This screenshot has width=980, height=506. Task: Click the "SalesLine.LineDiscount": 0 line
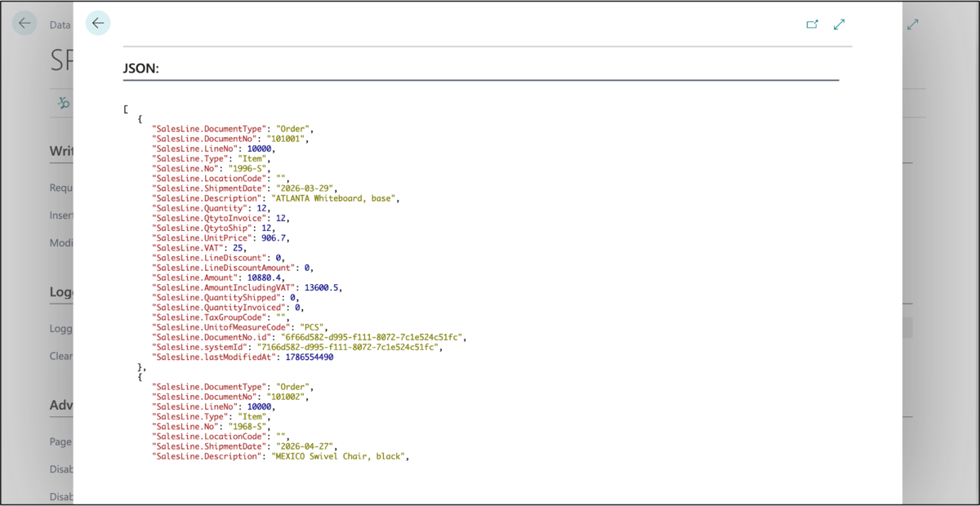pos(218,258)
